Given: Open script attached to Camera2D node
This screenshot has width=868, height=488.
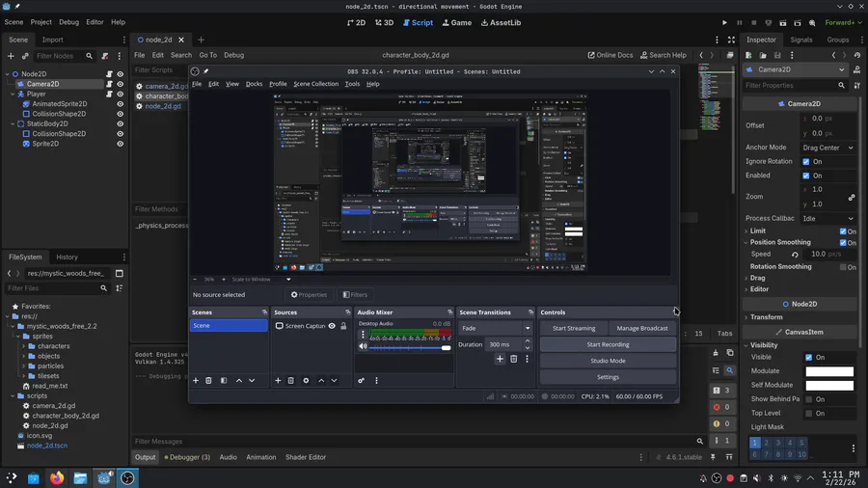Looking at the screenshot, I should point(109,84).
